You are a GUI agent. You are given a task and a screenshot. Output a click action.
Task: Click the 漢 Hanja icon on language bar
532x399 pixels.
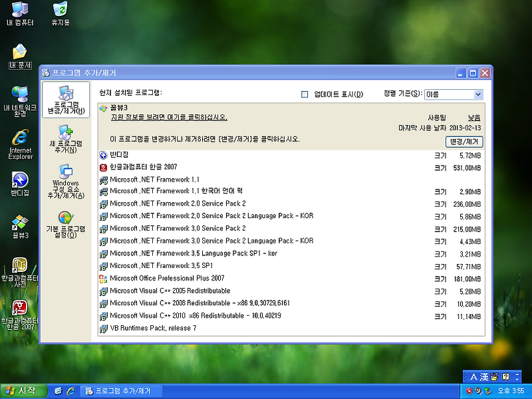(x=484, y=377)
